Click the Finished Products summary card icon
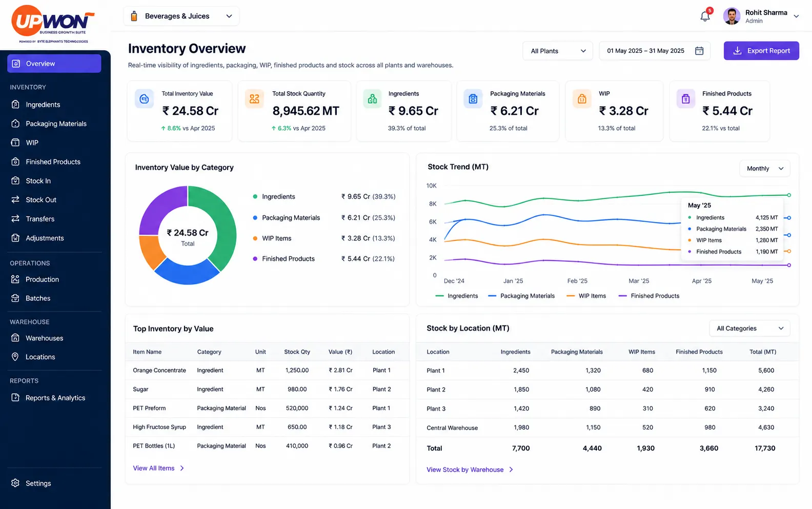The image size is (812, 509). click(686, 99)
